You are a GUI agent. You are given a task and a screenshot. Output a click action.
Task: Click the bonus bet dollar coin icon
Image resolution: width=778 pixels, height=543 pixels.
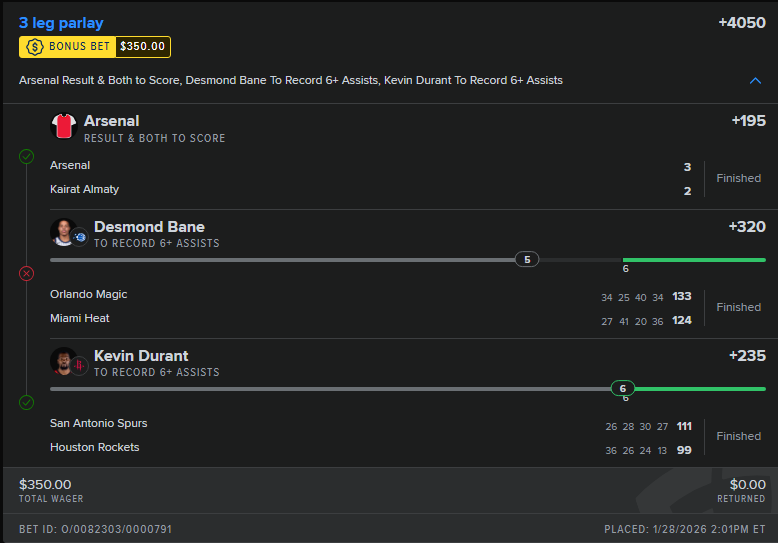(x=35, y=47)
